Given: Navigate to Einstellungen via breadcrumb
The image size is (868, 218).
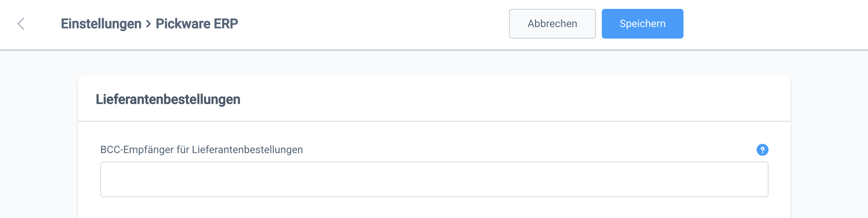Looking at the screenshot, I should point(101,24).
